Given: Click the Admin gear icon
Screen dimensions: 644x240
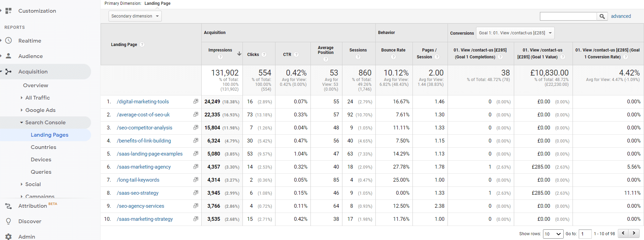Looking at the screenshot, I should (9, 236).
